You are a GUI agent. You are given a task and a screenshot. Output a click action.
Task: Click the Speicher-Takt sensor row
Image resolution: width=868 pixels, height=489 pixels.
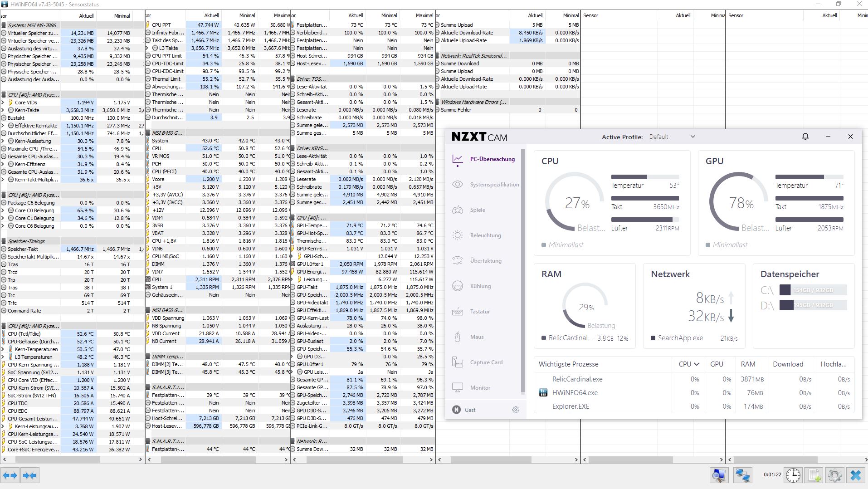point(72,249)
